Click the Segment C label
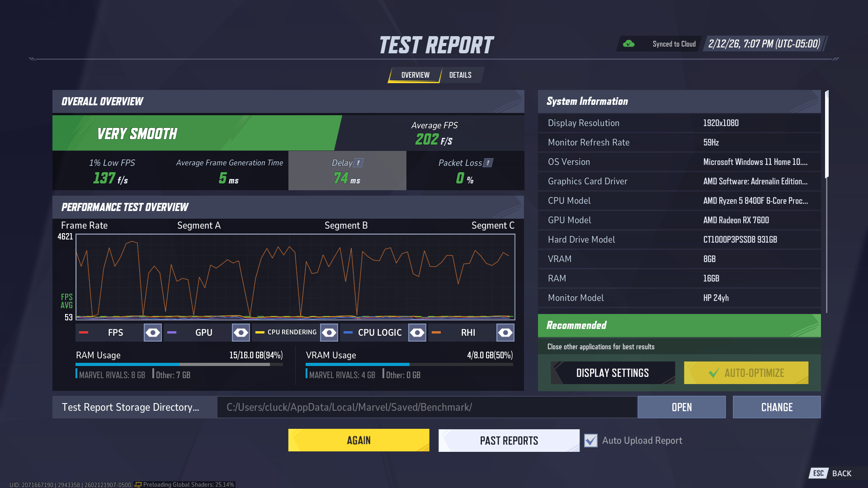This screenshot has height=488, width=868. (x=493, y=225)
